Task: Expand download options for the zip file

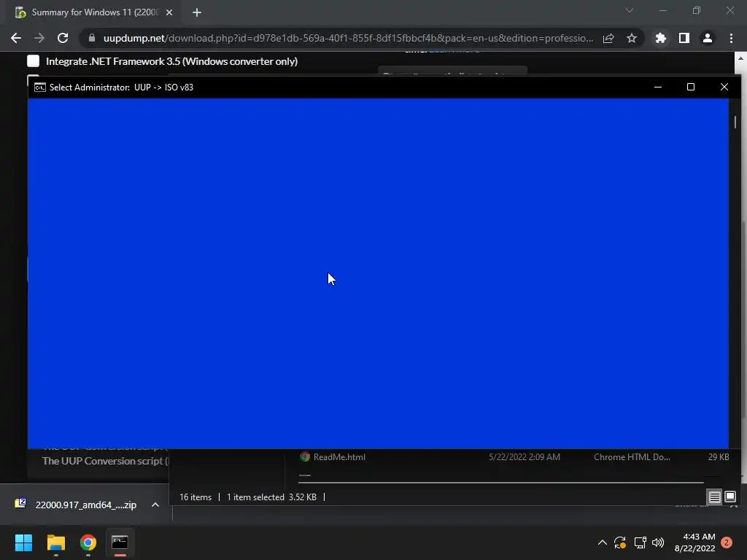Action: pyautogui.click(x=155, y=505)
